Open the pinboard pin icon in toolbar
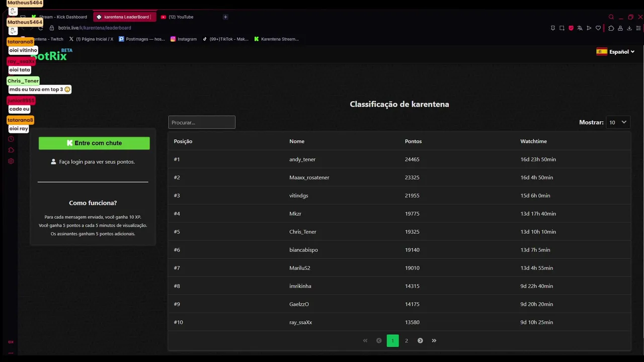This screenshot has height=362, width=644. [552, 28]
